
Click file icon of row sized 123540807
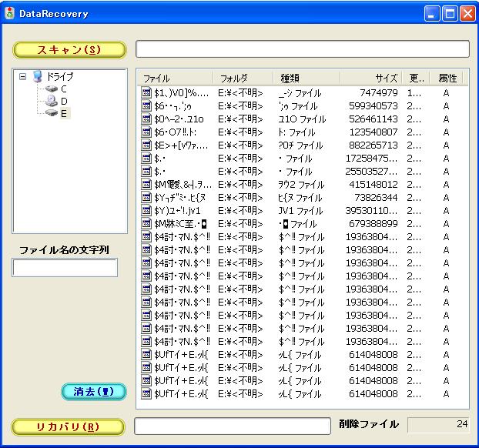(x=146, y=132)
